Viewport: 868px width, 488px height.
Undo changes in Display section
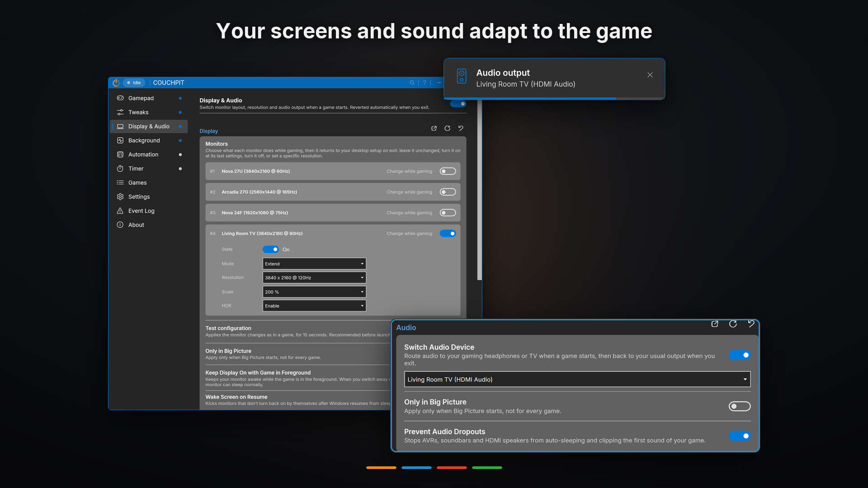(461, 128)
